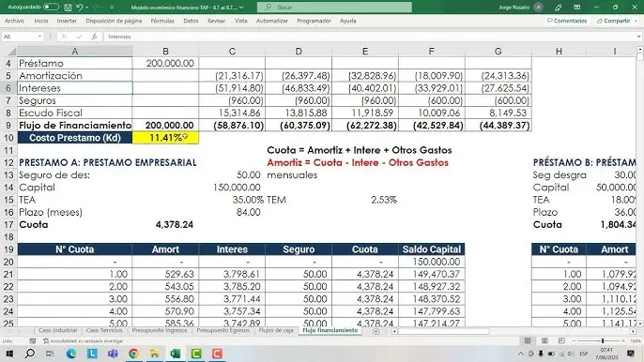This screenshot has height=362, width=644.
Task: Open the Name Box dropdown arrow
Action: pyautogui.click(x=39, y=37)
